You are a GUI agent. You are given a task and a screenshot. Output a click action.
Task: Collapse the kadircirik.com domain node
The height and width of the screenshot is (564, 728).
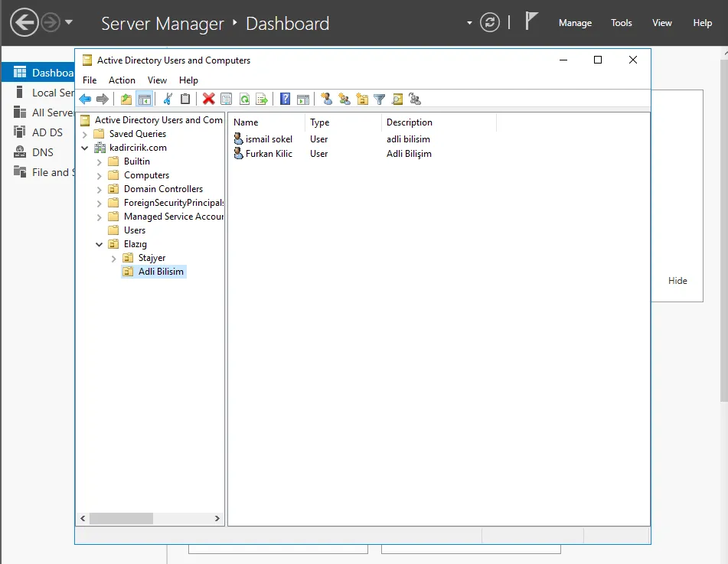(84, 148)
